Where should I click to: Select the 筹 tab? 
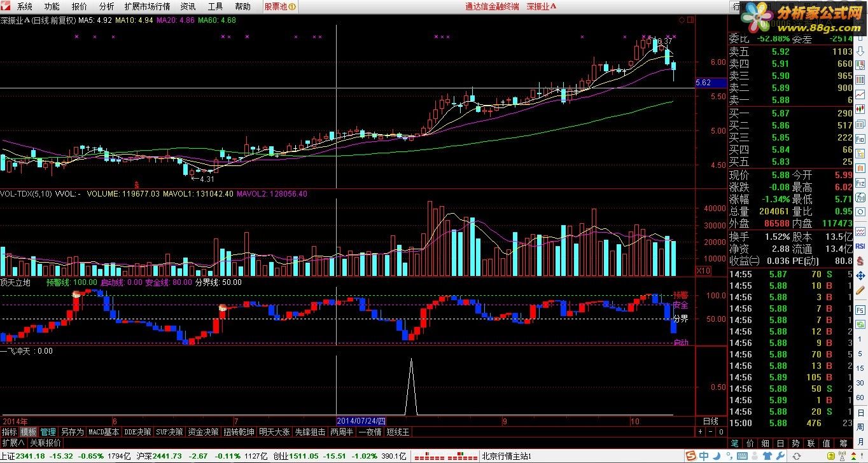pos(844,443)
